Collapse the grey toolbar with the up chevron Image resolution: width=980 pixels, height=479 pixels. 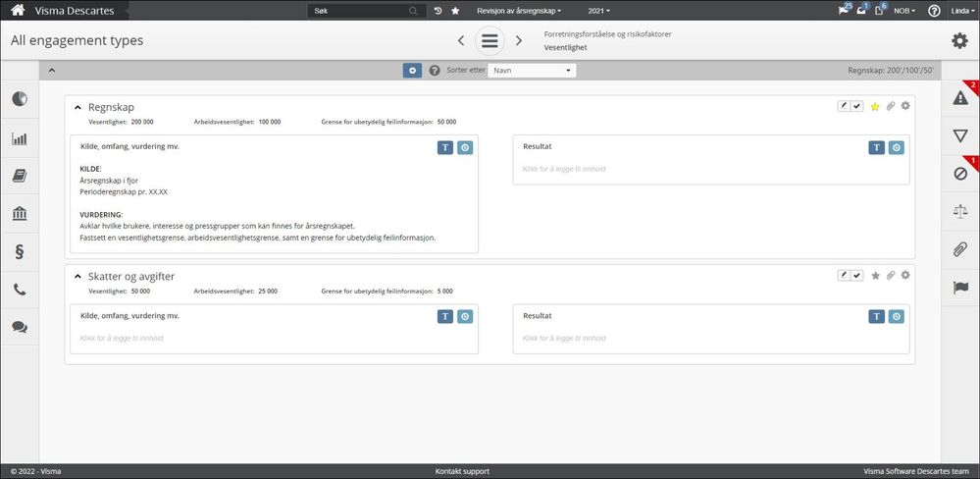[51, 71]
